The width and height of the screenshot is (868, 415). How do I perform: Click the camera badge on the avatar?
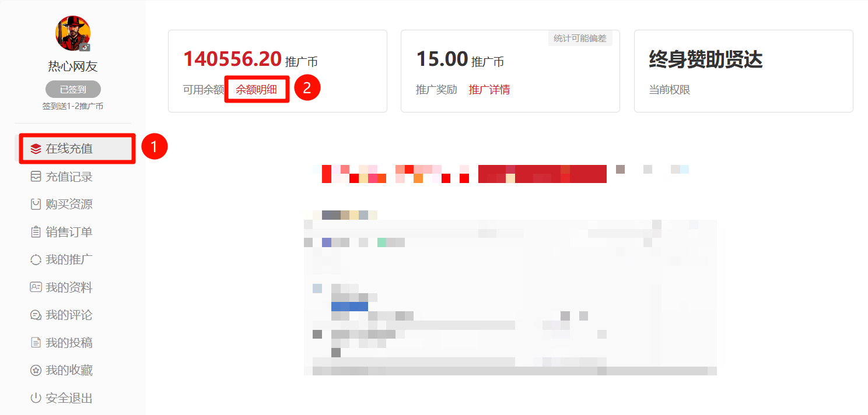tap(85, 47)
